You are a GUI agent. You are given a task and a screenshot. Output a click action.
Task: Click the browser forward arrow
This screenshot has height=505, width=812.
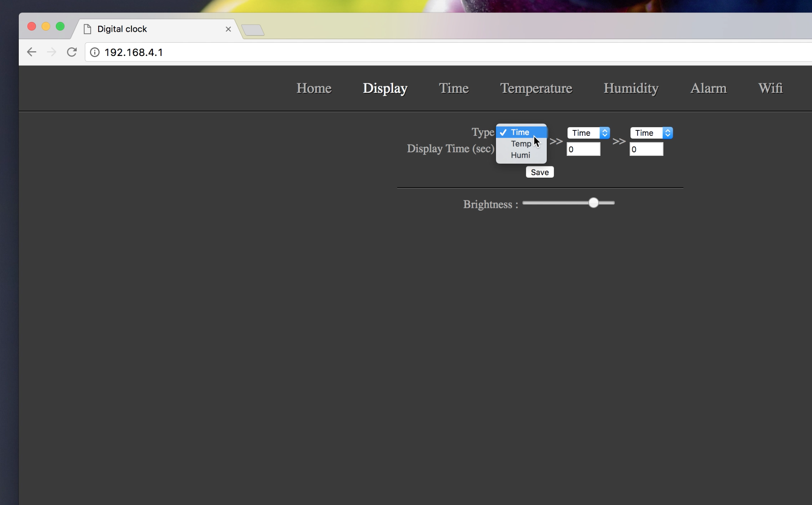[x=52, y=52]
